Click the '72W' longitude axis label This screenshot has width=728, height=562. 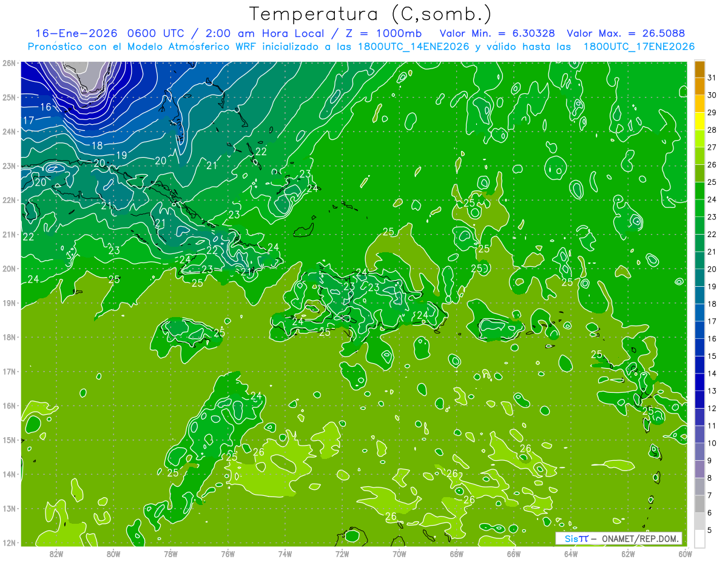pyautogui.click(x=342, y=554)
